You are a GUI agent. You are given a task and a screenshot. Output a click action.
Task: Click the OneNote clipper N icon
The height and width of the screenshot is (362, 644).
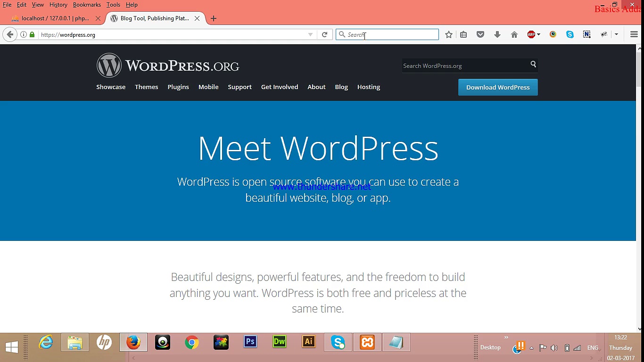(587, 34)
